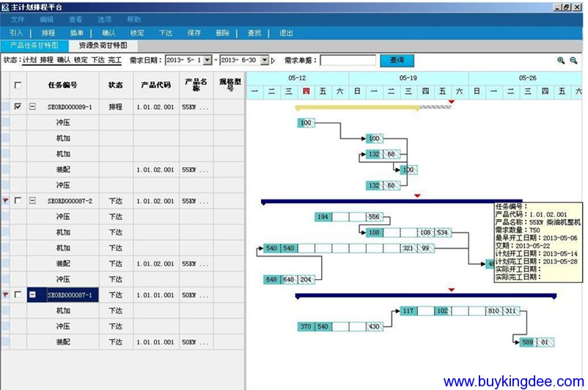Image resolution: width=588 pixels, height=390 pixels.
Task: Open the 帮助 menu
Action: (134, 20)
